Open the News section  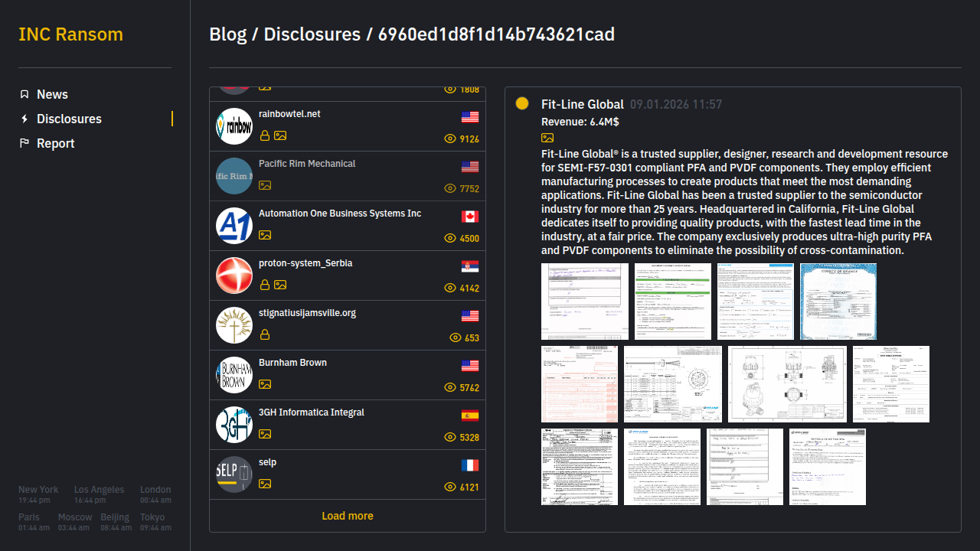tap(52, 94)
